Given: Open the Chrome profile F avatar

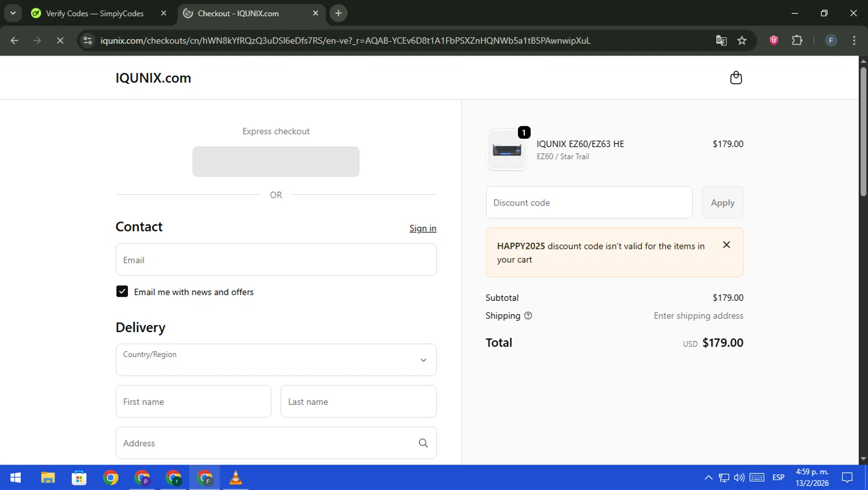Looking at the screenshot, I should (x=831, y=40).
